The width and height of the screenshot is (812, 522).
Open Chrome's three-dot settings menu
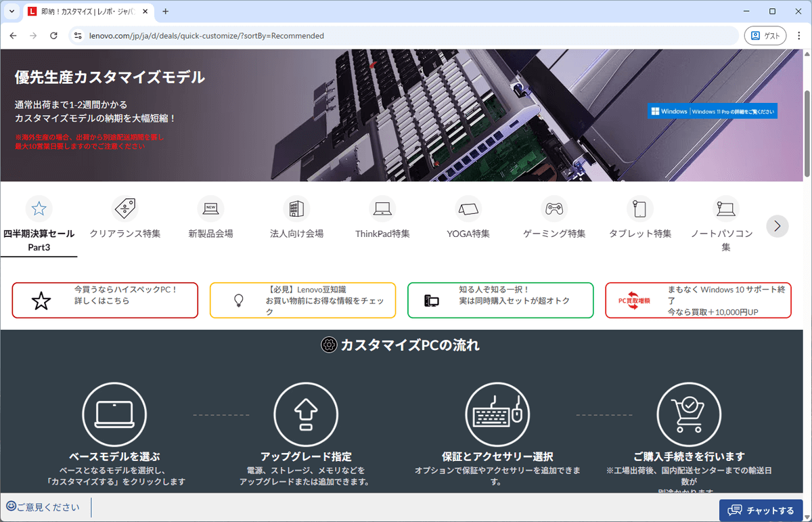(x=799, y=35)
